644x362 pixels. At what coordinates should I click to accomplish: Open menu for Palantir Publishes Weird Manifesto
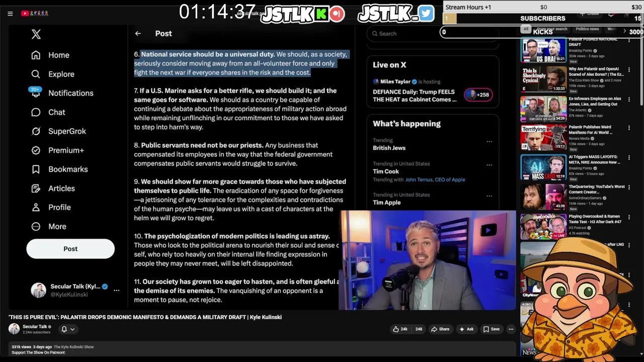629,128
